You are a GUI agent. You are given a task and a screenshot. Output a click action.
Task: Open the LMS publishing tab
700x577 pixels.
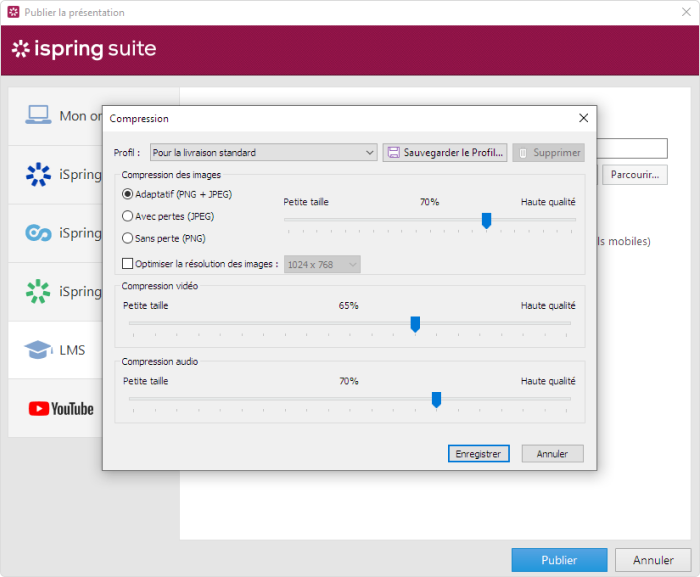pos(55,350)
